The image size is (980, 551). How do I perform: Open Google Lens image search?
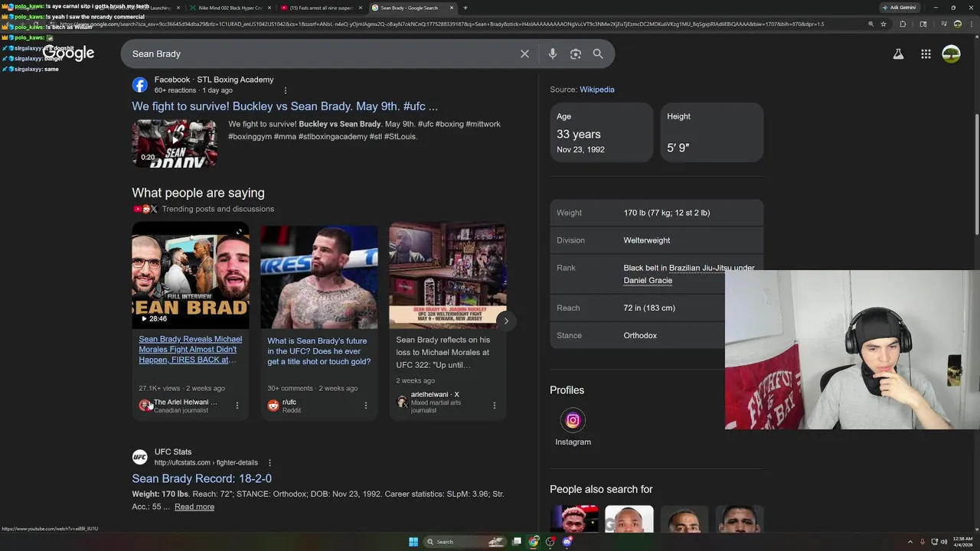click(x=576, y=54)
